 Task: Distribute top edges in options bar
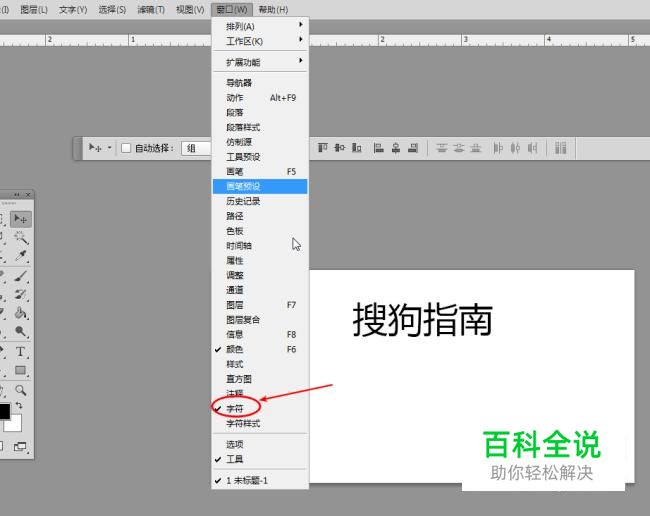pyautogui.click(x=442, y=148)
